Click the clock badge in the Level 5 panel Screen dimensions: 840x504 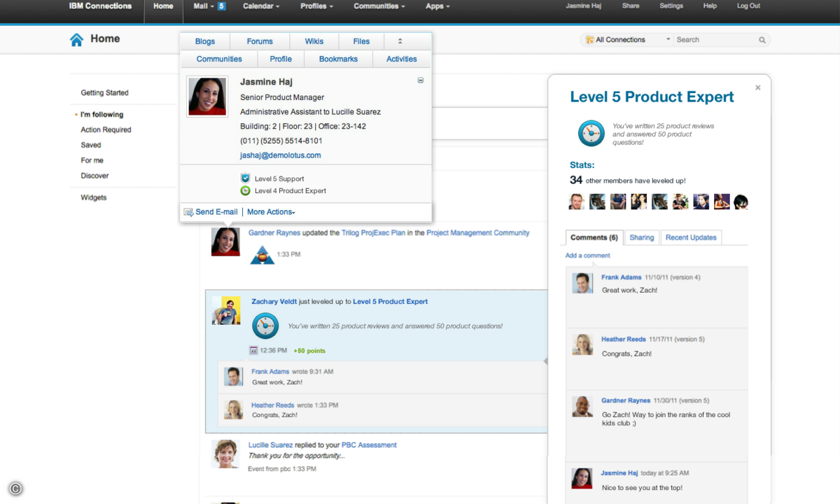coord(591,133)
